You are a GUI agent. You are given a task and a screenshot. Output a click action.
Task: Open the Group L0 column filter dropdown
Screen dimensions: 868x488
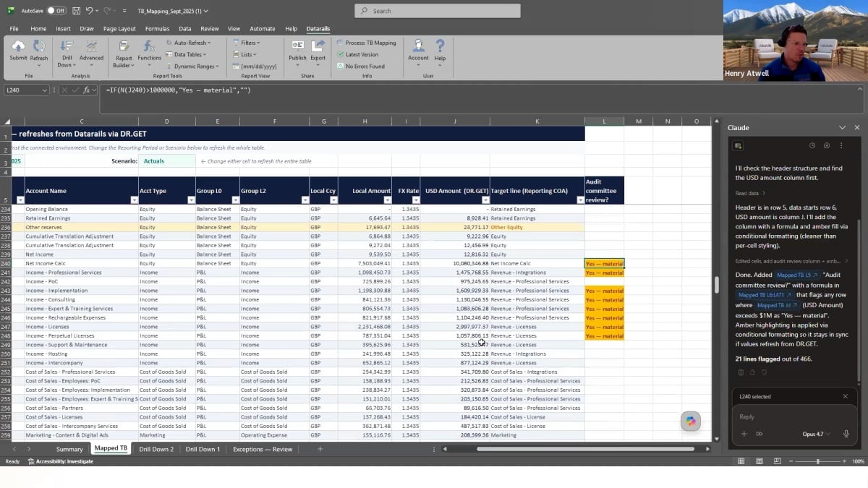coord(234,200)
